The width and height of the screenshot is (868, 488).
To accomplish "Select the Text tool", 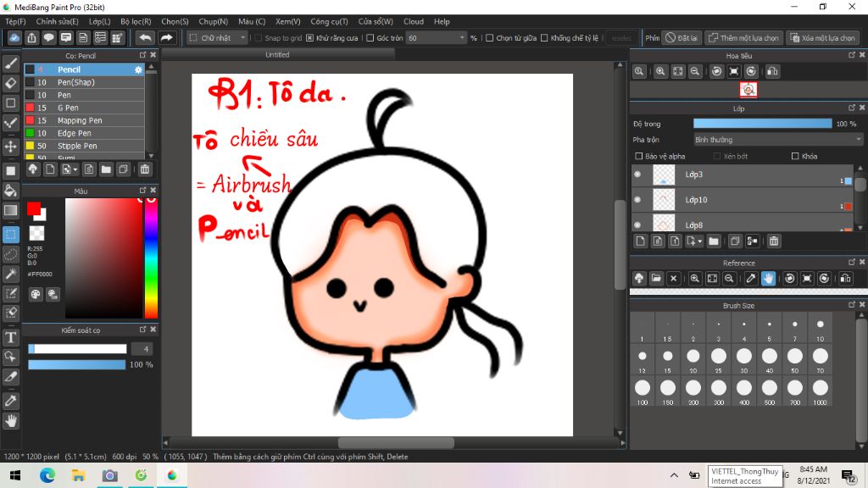I will coord(11,337).
